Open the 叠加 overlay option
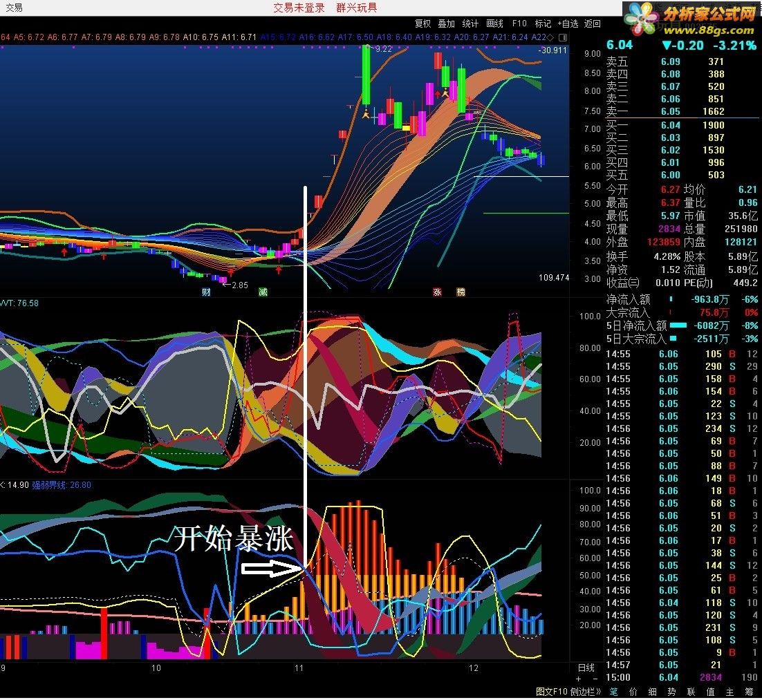The height and width of the screenshot is (700, 762). (446, 23)
